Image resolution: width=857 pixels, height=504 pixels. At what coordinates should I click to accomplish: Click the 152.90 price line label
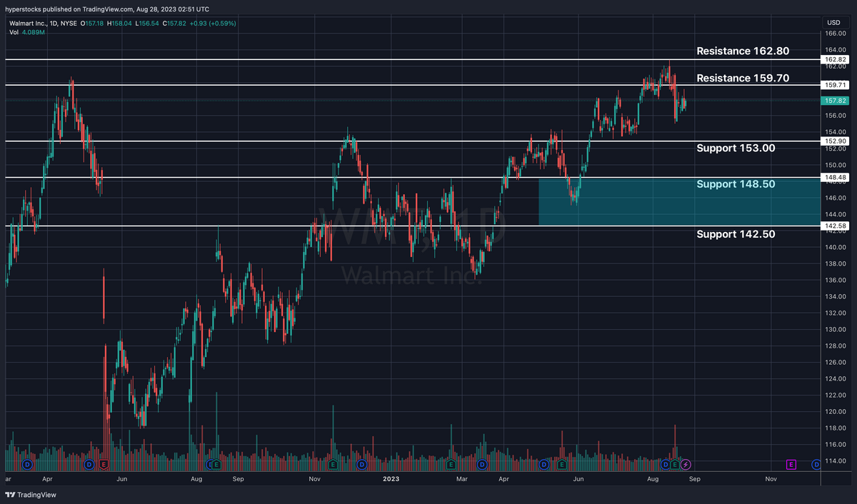click(x=836, y=141)
